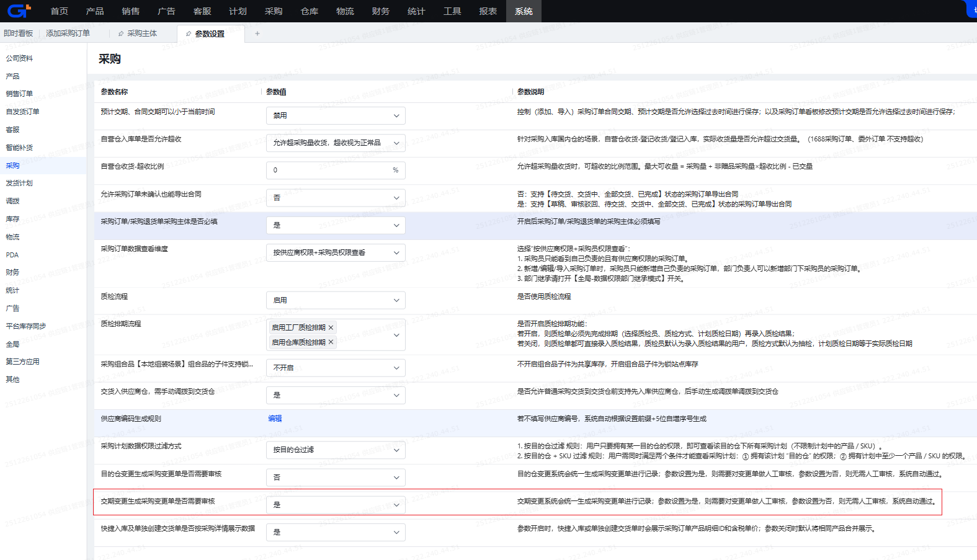Remove the 启用工厂质检排期 tag

click(331, 327)
